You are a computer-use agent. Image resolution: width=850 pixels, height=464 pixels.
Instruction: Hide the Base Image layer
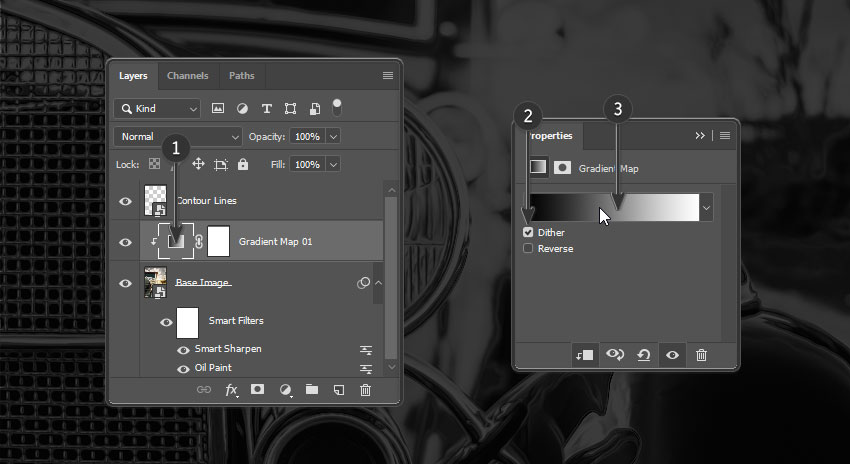(x=125, y=283)
